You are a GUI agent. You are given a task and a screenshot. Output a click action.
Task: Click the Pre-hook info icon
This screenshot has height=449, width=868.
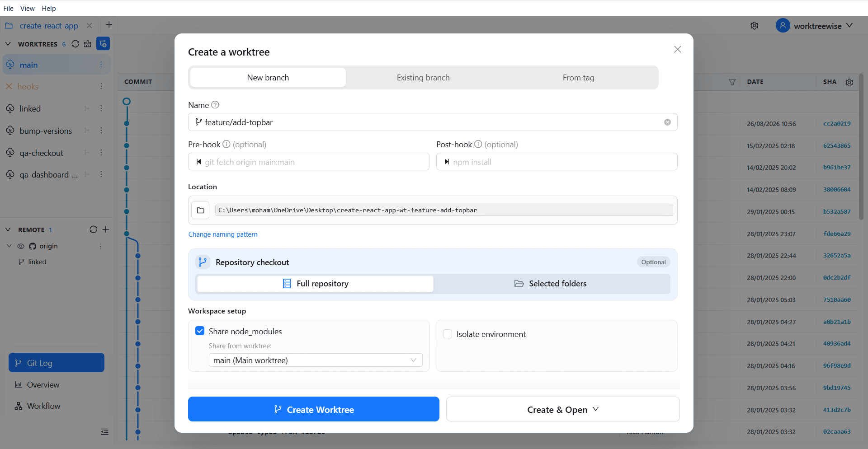[x=226, y=144]
